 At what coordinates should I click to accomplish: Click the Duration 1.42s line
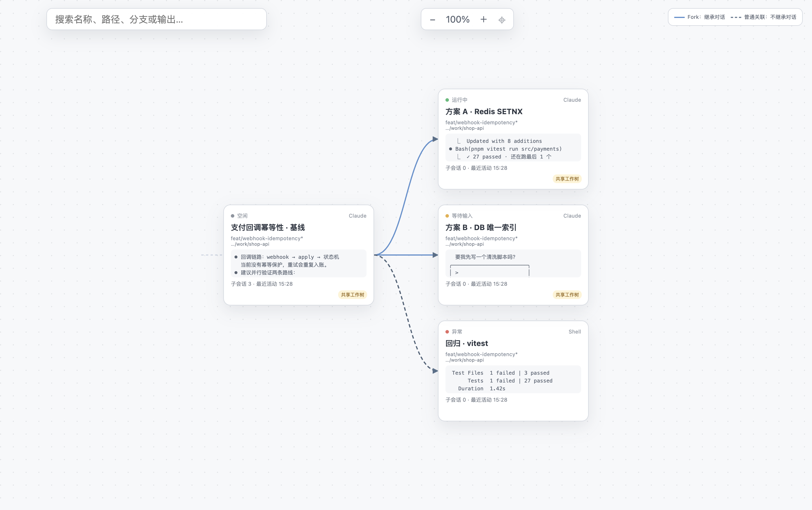[x=481, y=388]
